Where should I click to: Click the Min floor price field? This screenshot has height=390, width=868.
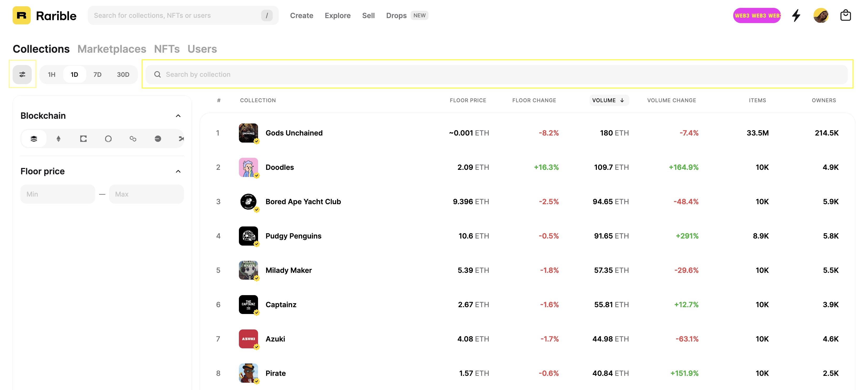click(58, 194)
